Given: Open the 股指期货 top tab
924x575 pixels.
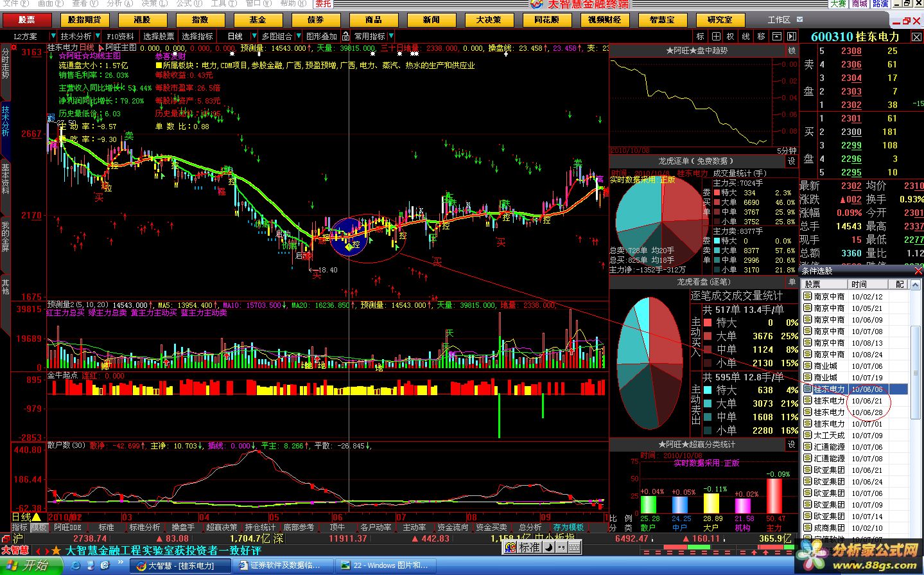Looking at the screenshot, I should [x=84, y=20].
